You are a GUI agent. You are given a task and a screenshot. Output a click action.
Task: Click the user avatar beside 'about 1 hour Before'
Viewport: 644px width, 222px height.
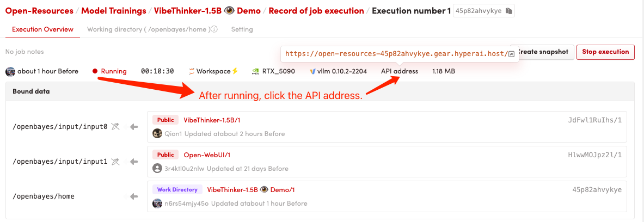pyautogui.click(x=10, y=71)
